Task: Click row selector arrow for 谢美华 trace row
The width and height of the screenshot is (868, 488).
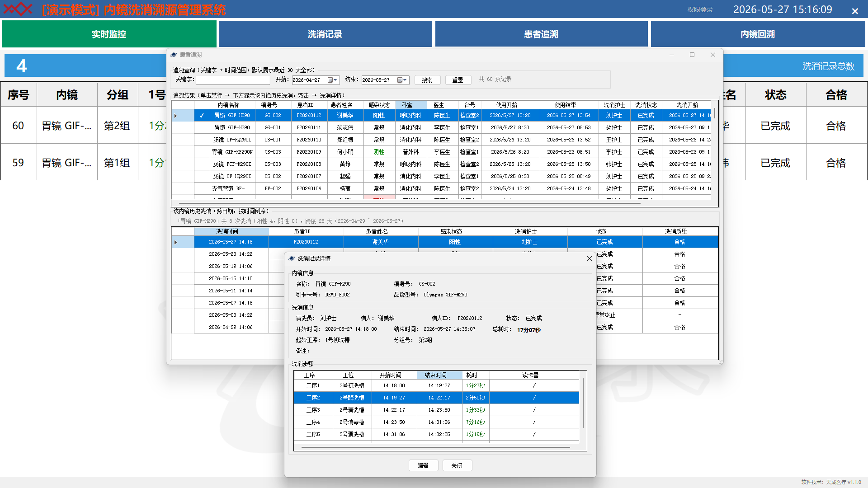Action: click(176, 116)
